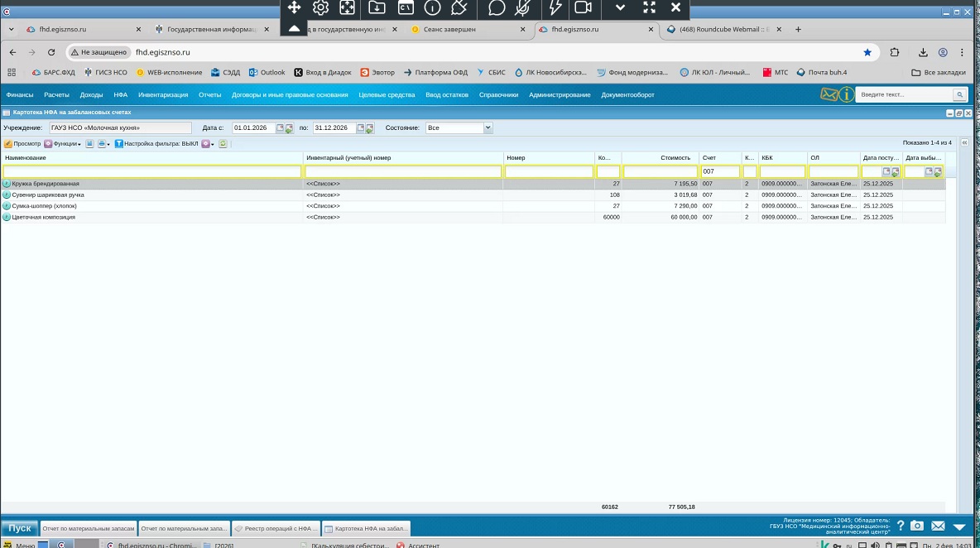Open the Функции dropdown
The height and width of the screenshot is (548, 980).
pos(63,144)
